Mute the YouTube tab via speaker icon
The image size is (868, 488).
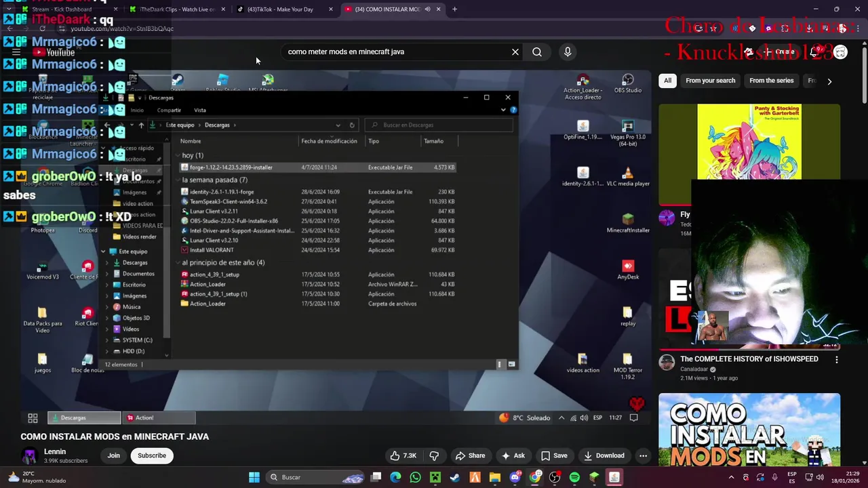pyautogui.click(x=427, y=9)
